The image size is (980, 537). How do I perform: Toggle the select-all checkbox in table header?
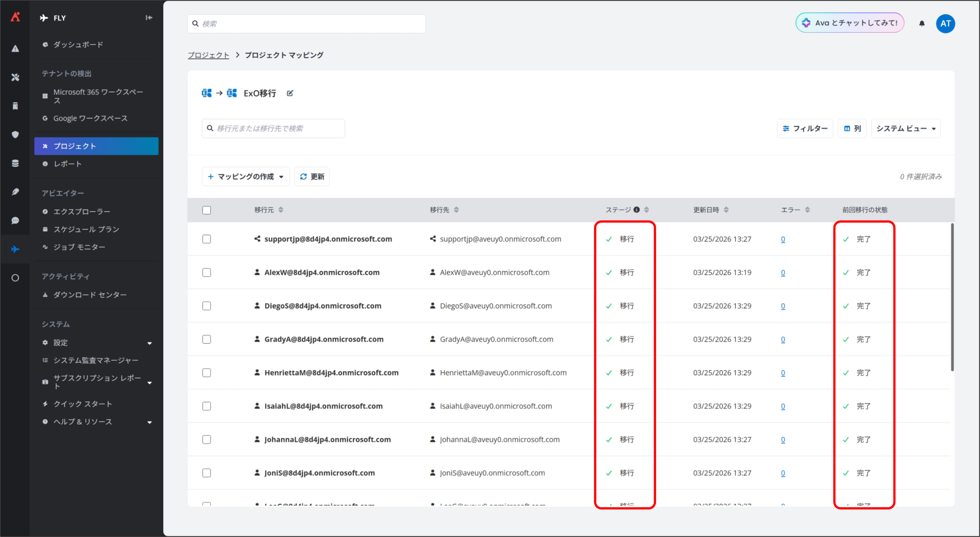click(207, 210)
